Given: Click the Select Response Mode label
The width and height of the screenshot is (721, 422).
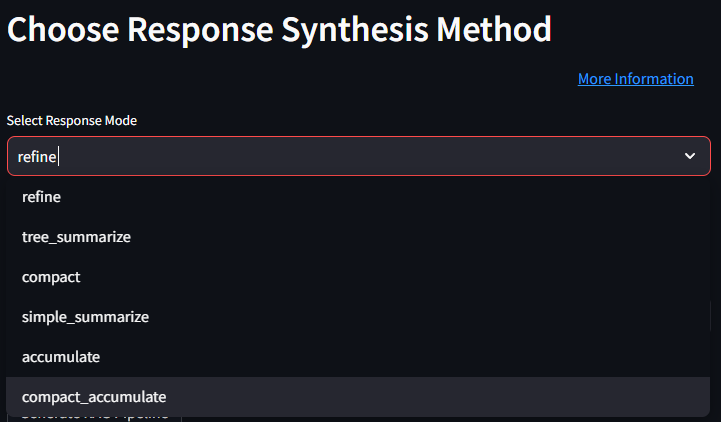Looking at the screenshot, I should 72,120.
